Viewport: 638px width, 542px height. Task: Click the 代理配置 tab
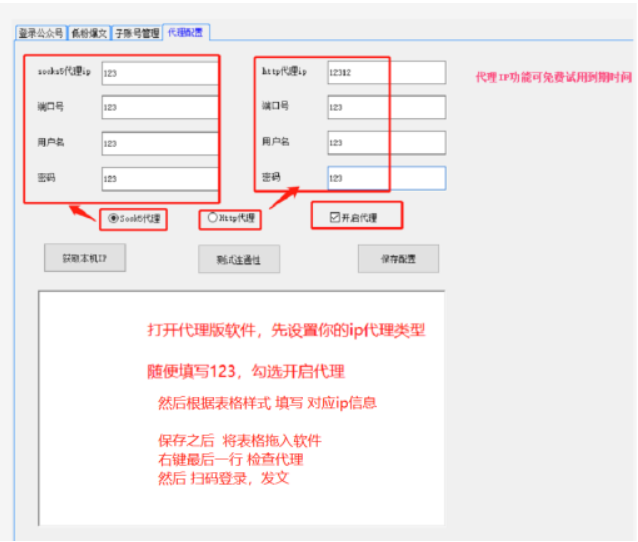pyautogui.click(x=185, y=32)
